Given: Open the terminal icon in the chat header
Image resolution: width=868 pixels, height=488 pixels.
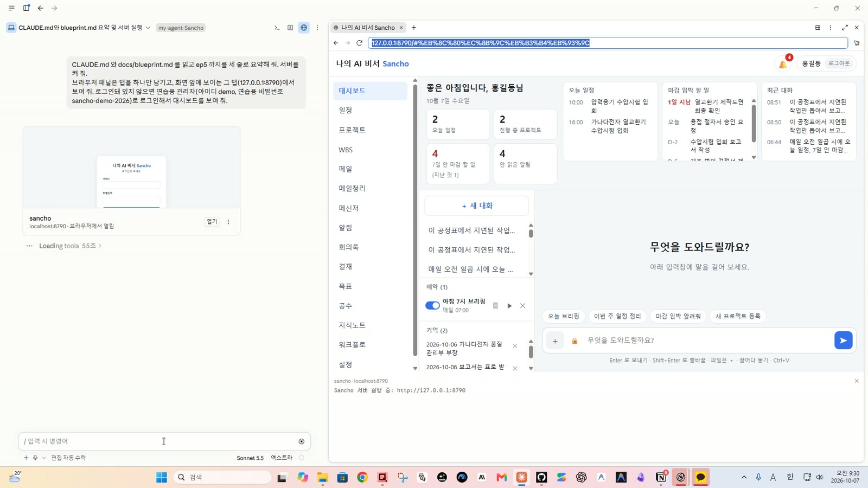Looking at the screenshot, I should point(277,28).
